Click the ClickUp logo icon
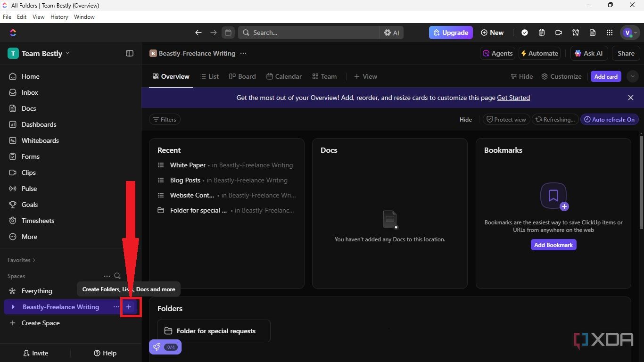644x362 pixels. click(x=13, y=33)
